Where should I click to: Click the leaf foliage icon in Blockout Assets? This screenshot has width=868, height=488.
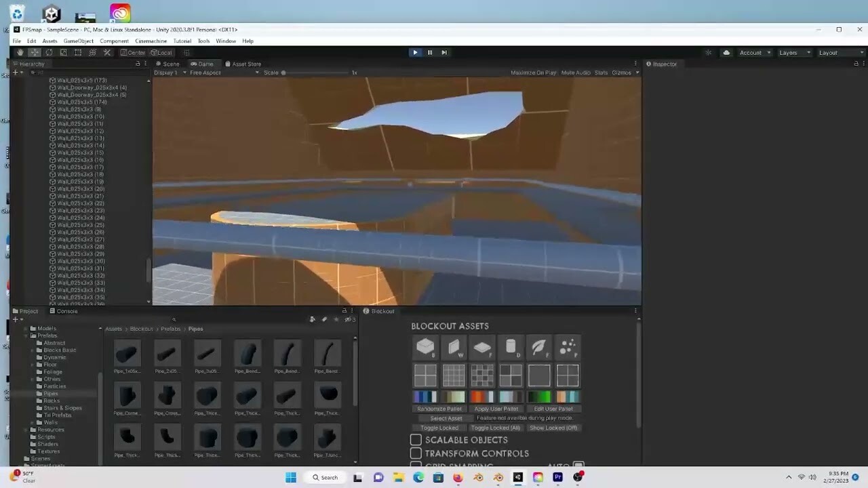(x=539, y=347)
